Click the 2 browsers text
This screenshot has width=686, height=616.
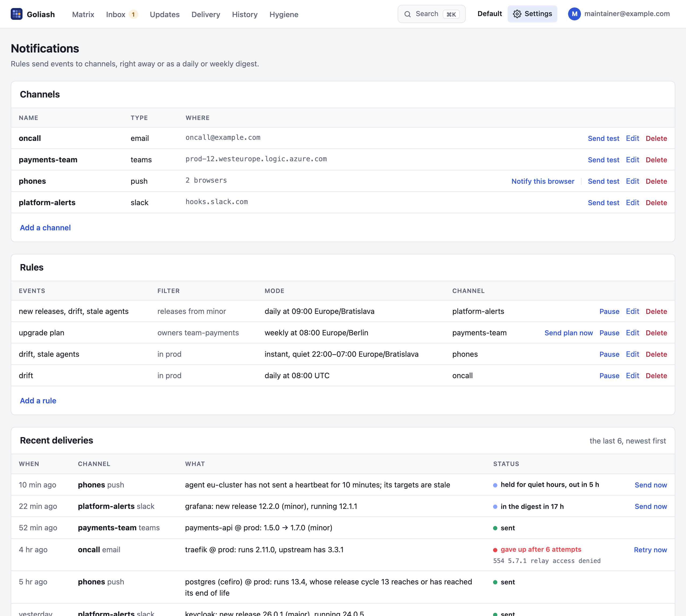click(206, 181)
